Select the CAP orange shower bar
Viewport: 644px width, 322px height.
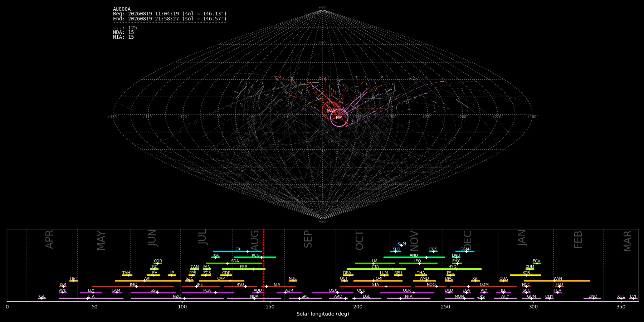pos(222,281)
